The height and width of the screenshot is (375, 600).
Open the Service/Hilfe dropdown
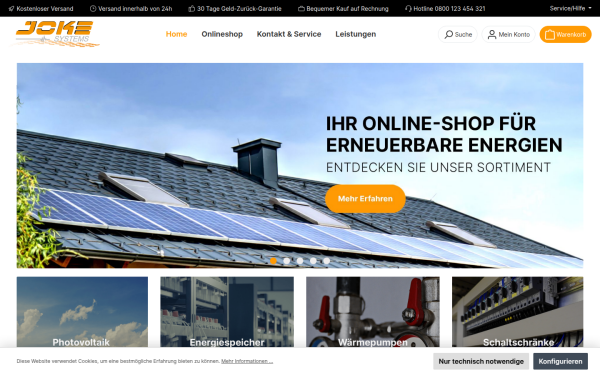[x=570, y=8]
